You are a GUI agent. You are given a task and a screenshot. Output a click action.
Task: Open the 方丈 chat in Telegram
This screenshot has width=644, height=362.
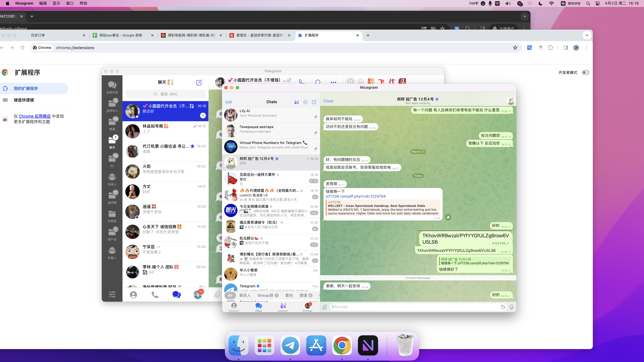click(x=165, y=192)
